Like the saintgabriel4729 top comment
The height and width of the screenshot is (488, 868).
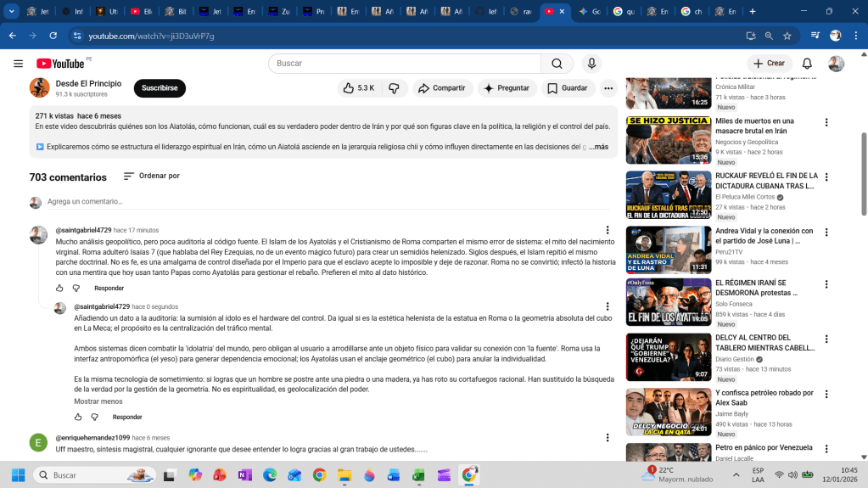click(59, 289)
